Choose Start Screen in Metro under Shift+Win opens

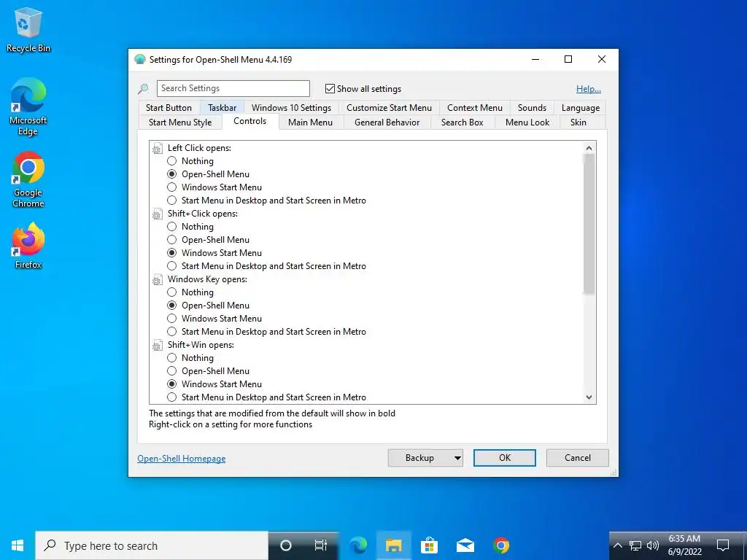pos(172,397)
